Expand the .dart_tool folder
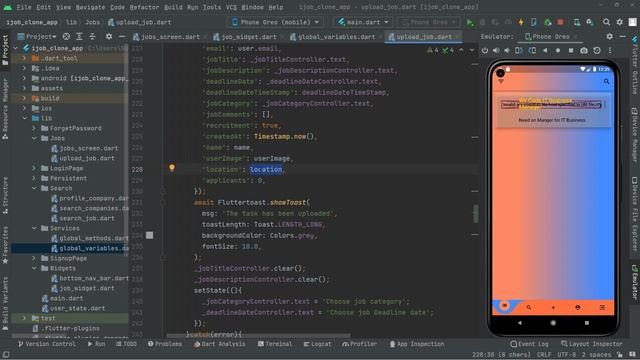Image resolution: width=640 pixels, height=360 pixels. pyautogui.click(x=24, y=58)
